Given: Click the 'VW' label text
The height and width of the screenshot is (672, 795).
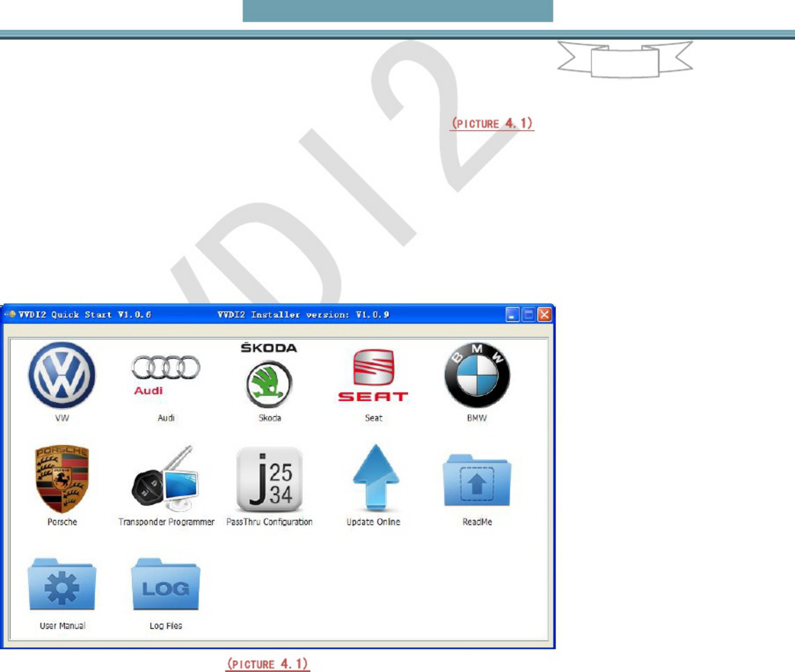Looking at the screenshot, I should [62, 418].
